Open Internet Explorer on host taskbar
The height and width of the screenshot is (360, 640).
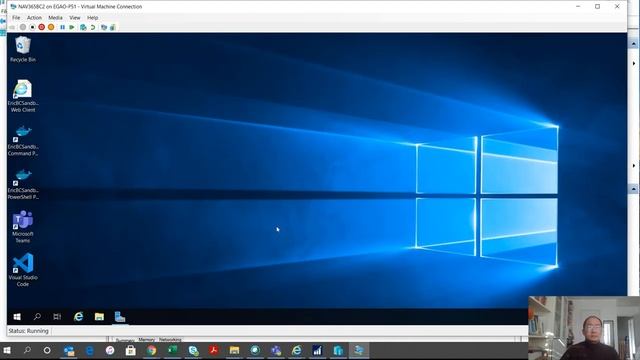(x=297, y=350)
